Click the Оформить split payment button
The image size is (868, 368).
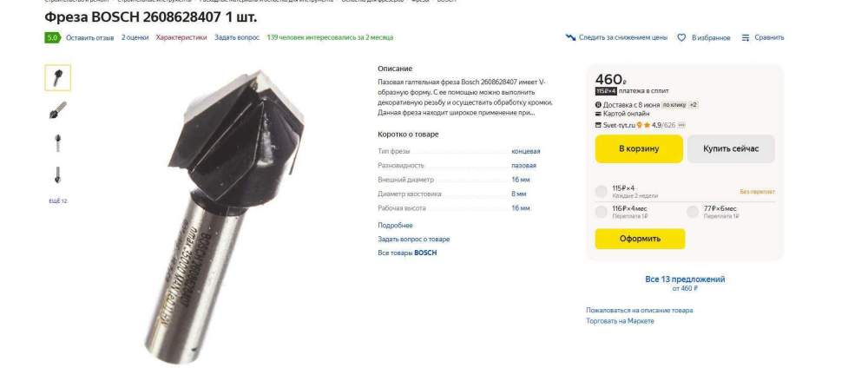coord(640,239)
